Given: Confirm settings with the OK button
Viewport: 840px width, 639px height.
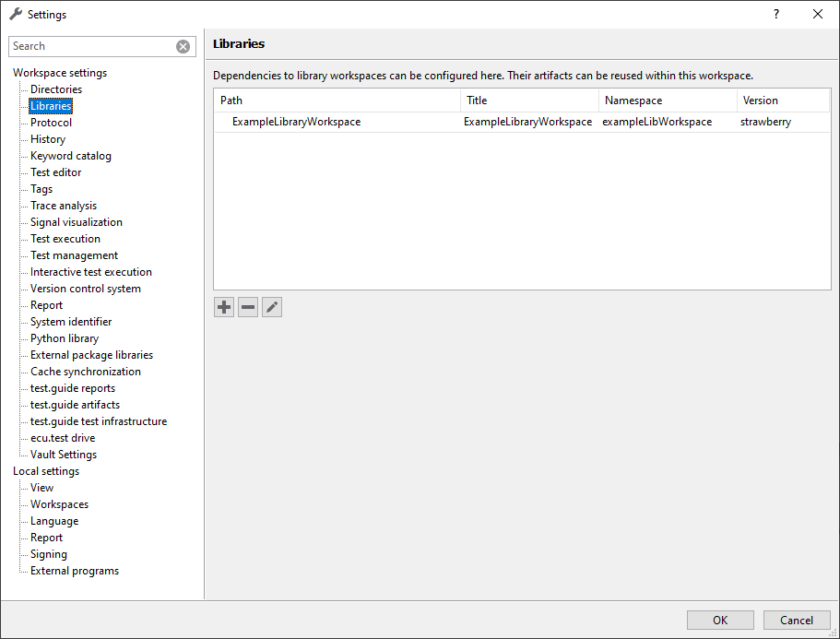Looking at the screenshot, I should pyautogui.click(x=720, y=621).
